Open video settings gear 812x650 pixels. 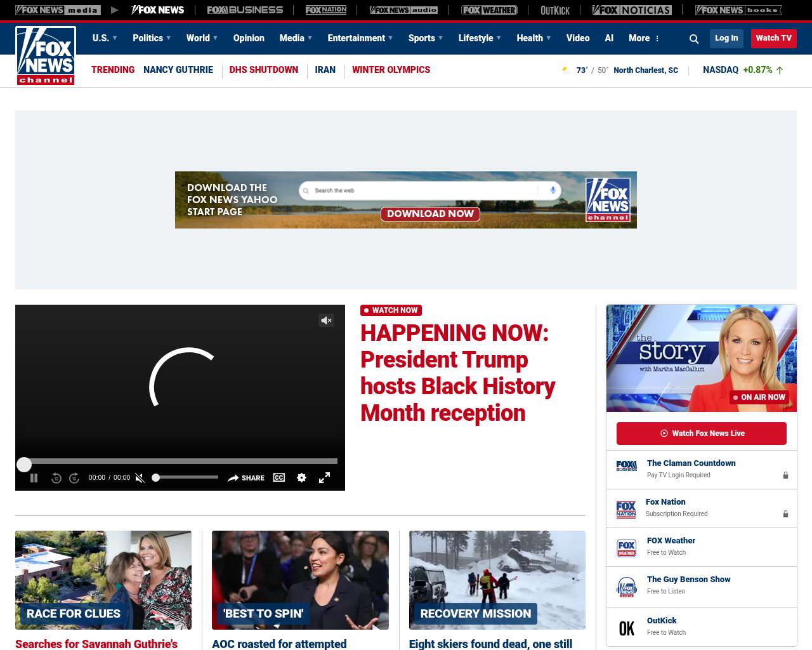[x=302, y=477]
